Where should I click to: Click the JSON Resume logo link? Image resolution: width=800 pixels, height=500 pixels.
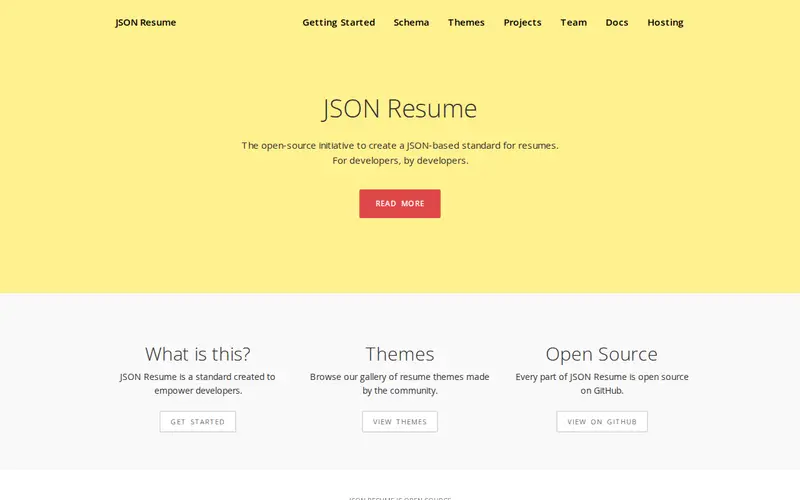(x=145, y=22)
